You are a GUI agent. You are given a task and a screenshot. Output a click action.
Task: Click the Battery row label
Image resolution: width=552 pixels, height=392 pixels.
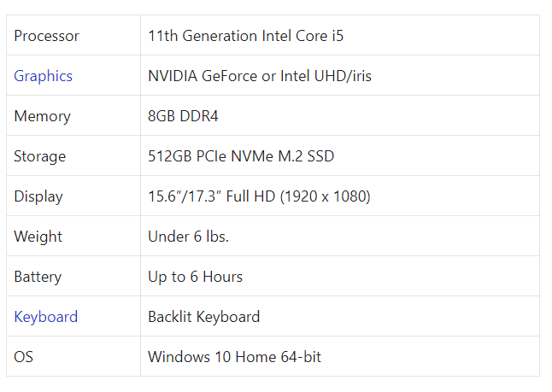[38, 277]
